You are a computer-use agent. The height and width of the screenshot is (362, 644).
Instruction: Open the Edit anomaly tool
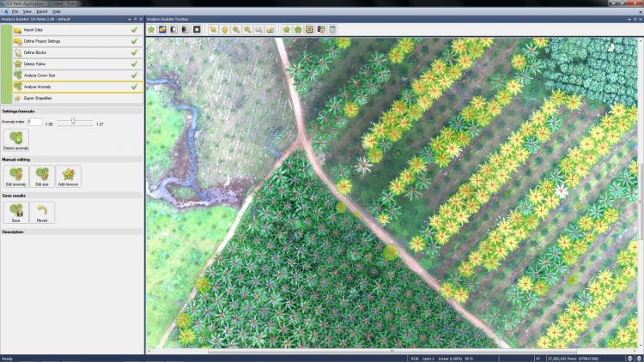pyautogui.click(x=15, y=176)
